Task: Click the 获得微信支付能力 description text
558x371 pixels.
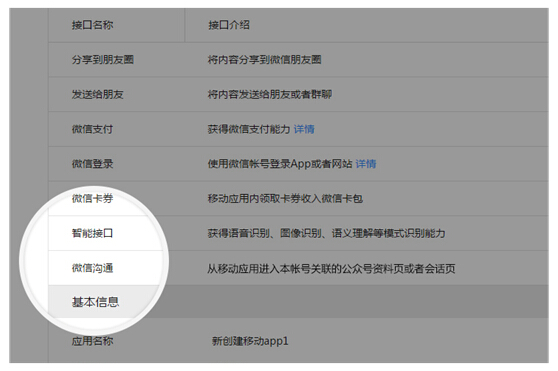Action: click(249, 129)
